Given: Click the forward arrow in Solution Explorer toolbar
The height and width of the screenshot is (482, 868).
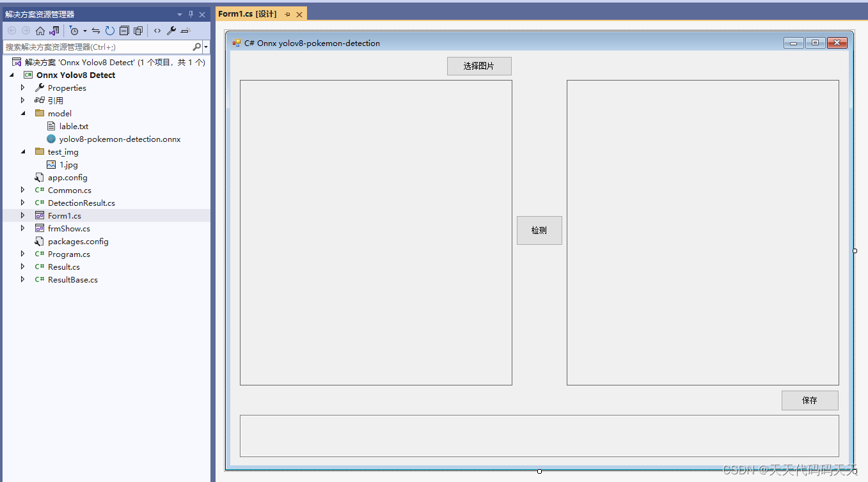Looking at the screenshot, I should click(x=26, y=31).
